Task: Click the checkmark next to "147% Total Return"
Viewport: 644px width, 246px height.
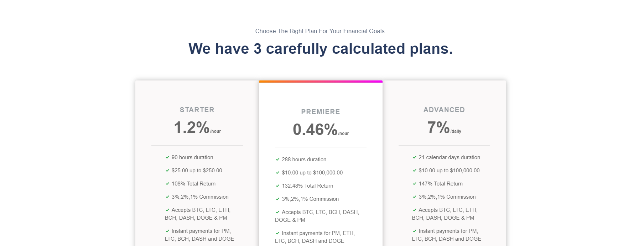Action: click(415, 184)
